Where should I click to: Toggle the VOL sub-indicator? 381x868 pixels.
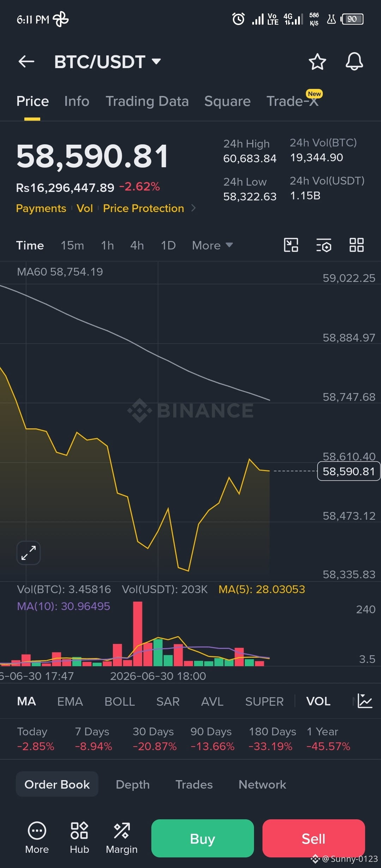click(318, 701)
